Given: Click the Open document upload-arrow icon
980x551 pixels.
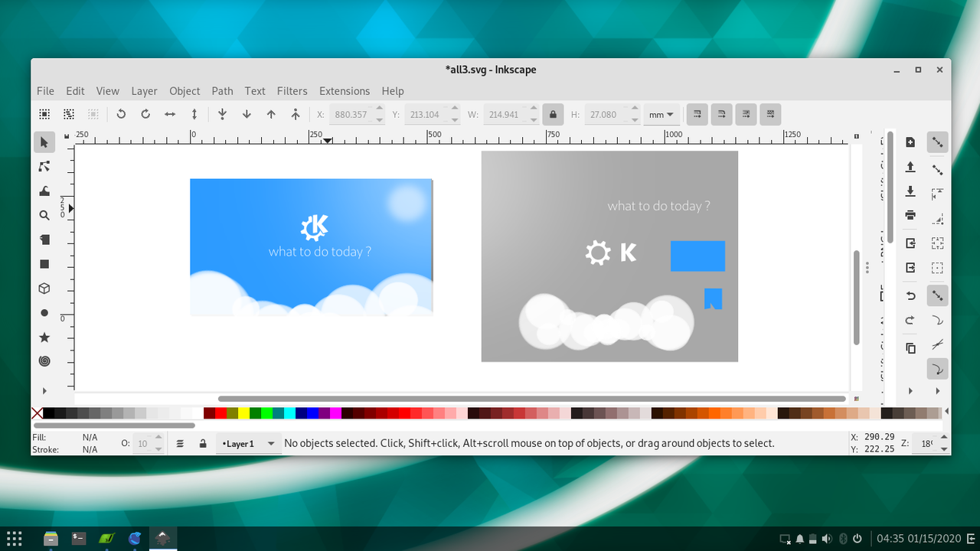Looking at the screenshot, I should point(910,167).
